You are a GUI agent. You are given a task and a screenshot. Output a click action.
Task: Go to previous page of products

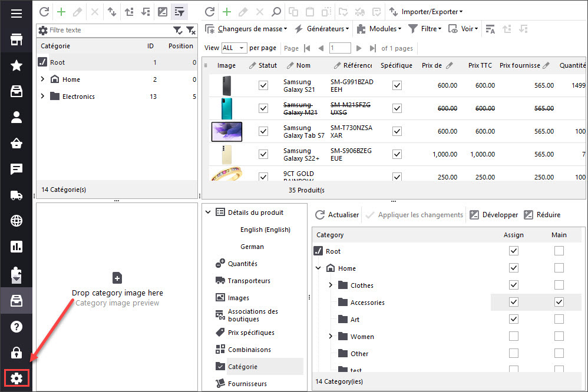pos(321,48)
